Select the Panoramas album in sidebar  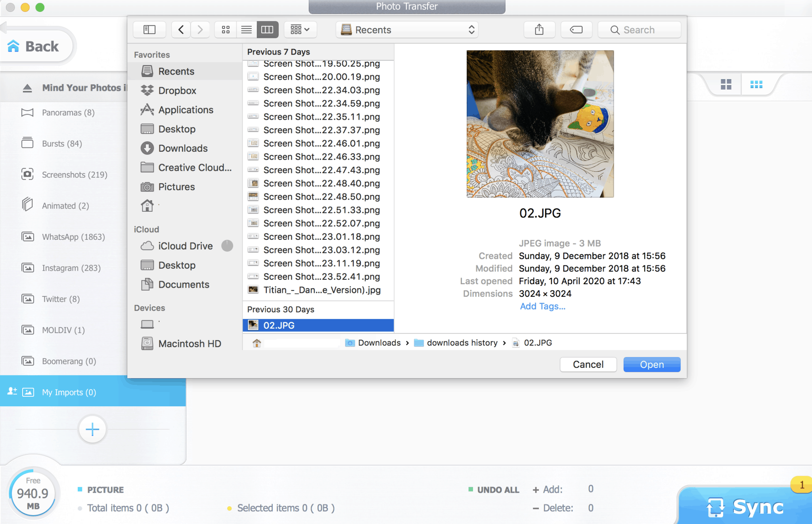(x=67, y=112)
